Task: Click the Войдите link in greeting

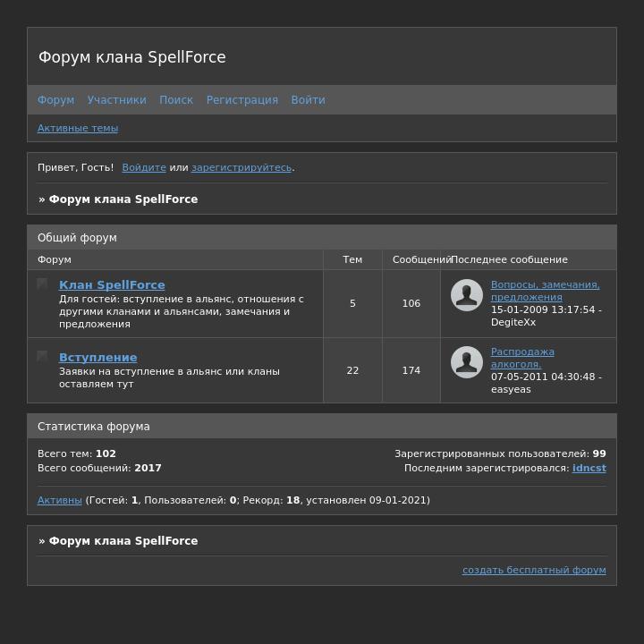Action: [144, 167]
